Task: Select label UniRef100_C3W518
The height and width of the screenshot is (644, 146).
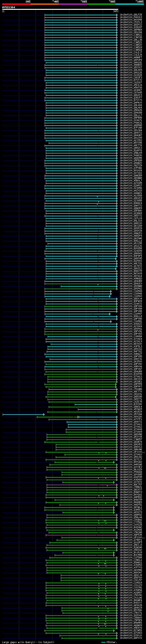Action: [131, 50]
